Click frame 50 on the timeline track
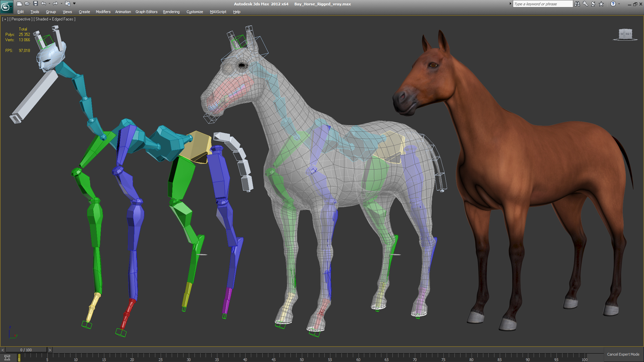 (x=302, y=358)
